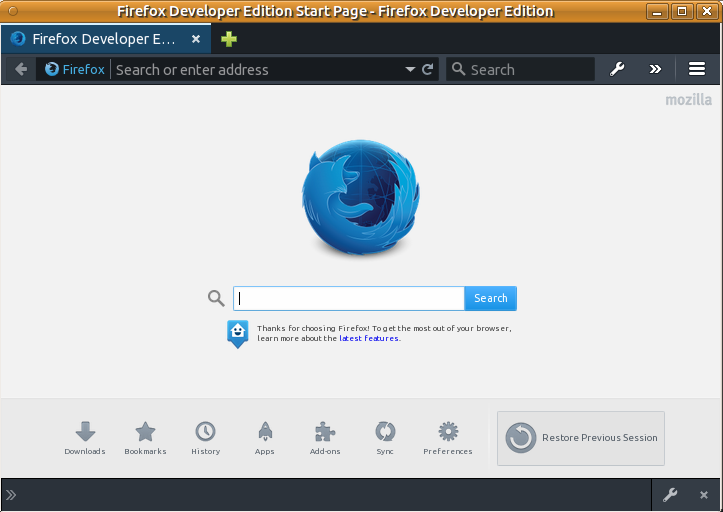Toggle tools with the bottom toolbar wrench
The height and width of the screenshot is (512, 723).
pos(670,495)
